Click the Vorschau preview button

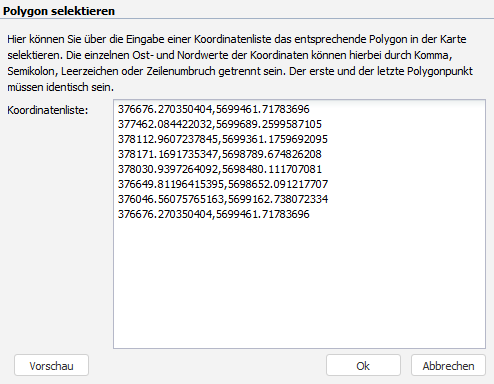click(x=51, y=366)
